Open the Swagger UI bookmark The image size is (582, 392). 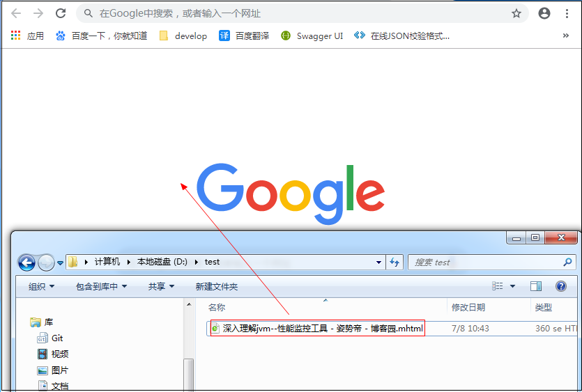(x=312, y=36)
